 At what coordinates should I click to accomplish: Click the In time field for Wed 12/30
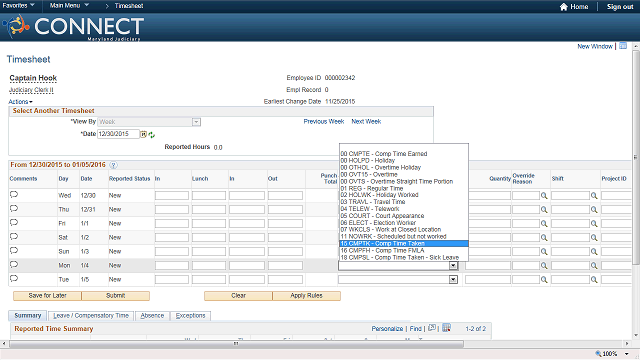tap(172, 196)
